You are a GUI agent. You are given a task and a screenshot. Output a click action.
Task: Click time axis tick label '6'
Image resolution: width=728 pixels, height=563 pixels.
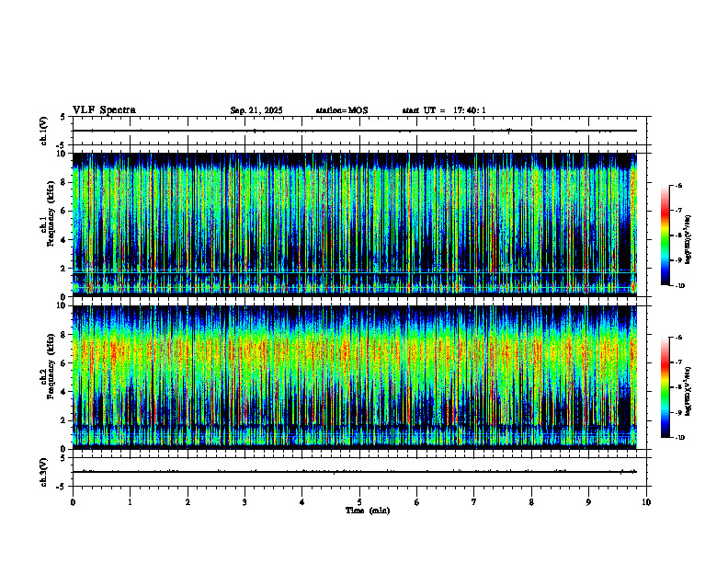[x=417, y=502]
